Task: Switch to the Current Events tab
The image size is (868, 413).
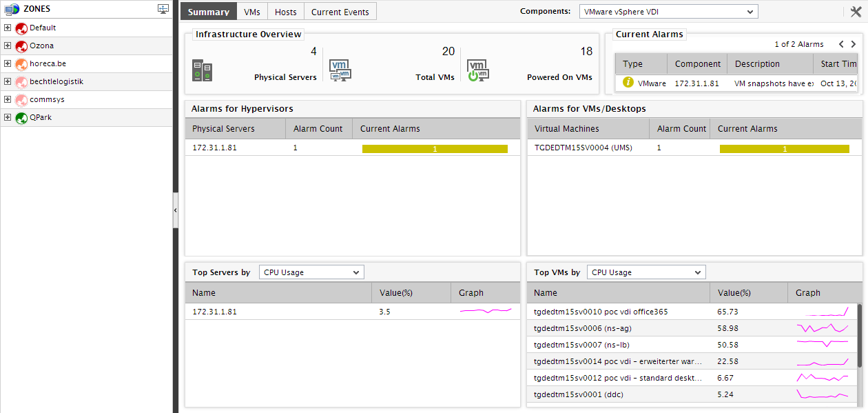Action: 340,12
